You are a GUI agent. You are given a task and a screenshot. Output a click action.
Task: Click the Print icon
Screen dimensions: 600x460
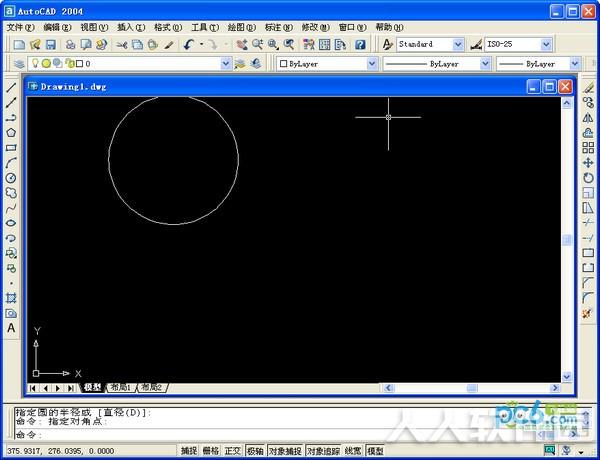coord(70,44)
